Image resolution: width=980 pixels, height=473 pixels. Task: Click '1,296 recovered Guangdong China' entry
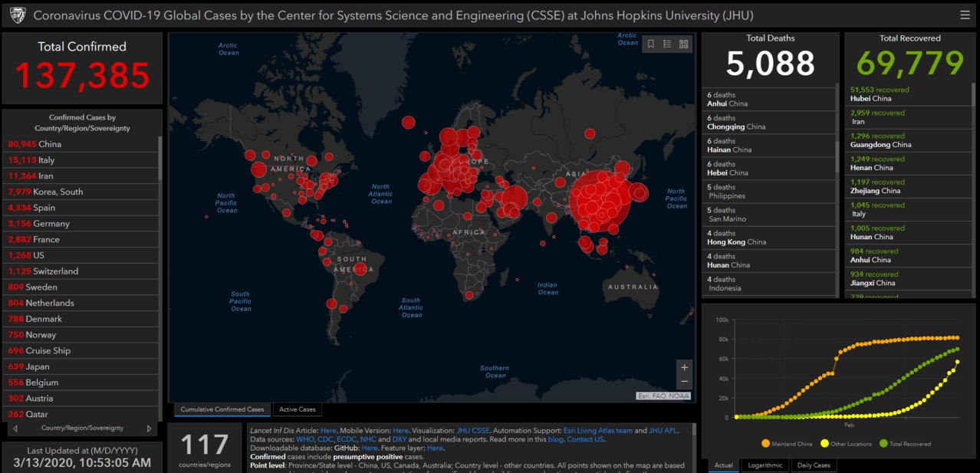[908, 140]
